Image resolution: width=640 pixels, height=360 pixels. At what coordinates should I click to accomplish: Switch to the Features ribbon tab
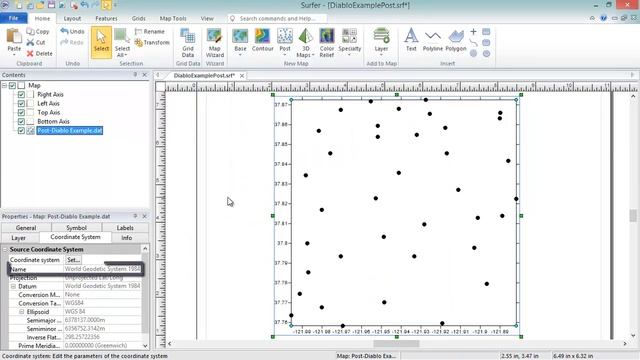click(x=106, y=18)
